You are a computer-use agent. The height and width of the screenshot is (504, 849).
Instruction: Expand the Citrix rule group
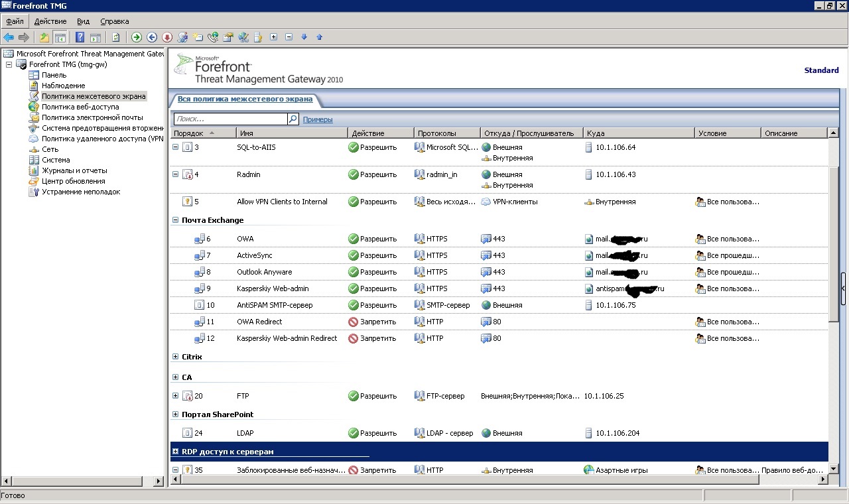coord(176,357)
